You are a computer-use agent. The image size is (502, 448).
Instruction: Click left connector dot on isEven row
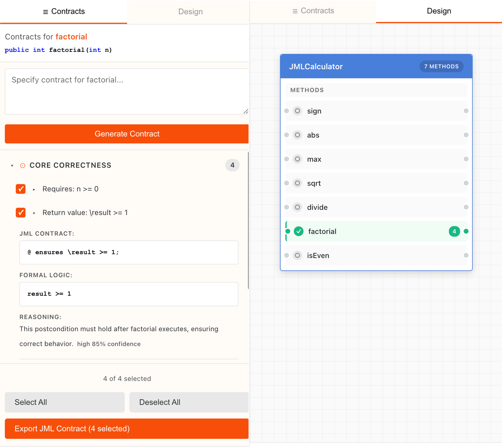point(287,255)
